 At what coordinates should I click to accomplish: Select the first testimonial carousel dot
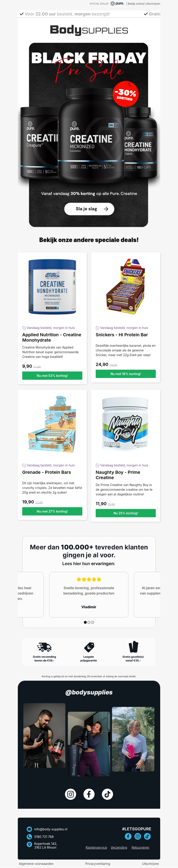(85, 622)
